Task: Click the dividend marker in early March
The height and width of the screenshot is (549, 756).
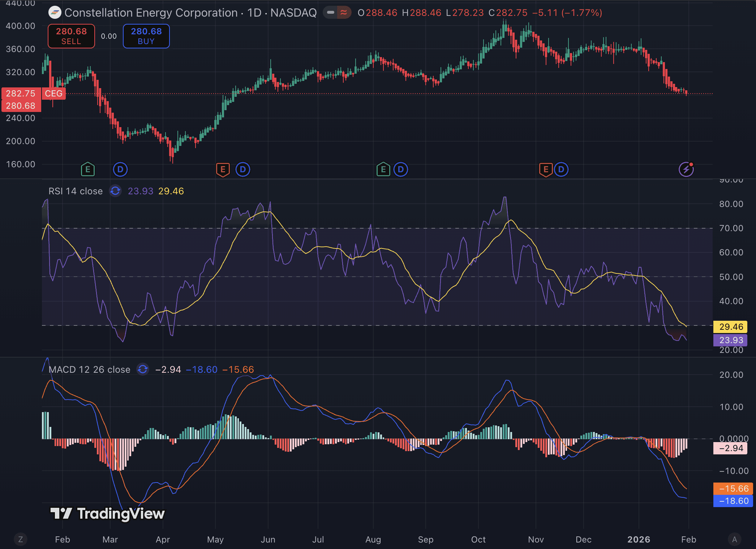Action: coord(120,169)
